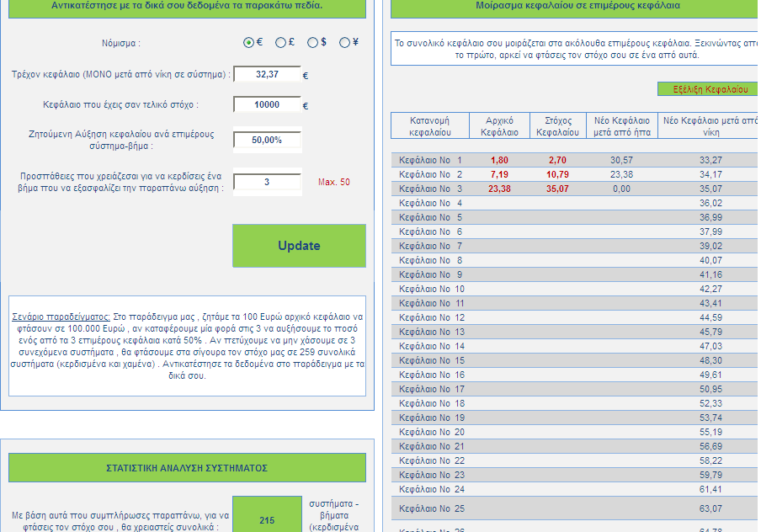Click the red target value 10,79

(x=557, y=174)
